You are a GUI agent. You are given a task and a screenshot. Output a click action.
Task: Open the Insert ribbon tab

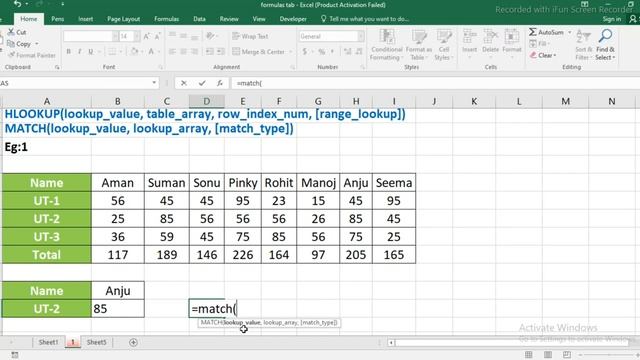click(85, 19)
